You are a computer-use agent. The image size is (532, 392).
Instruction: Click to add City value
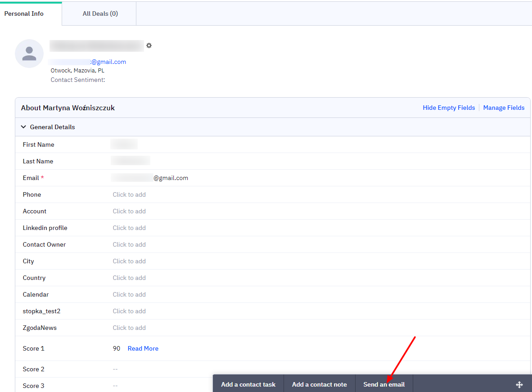click(129, 261)
